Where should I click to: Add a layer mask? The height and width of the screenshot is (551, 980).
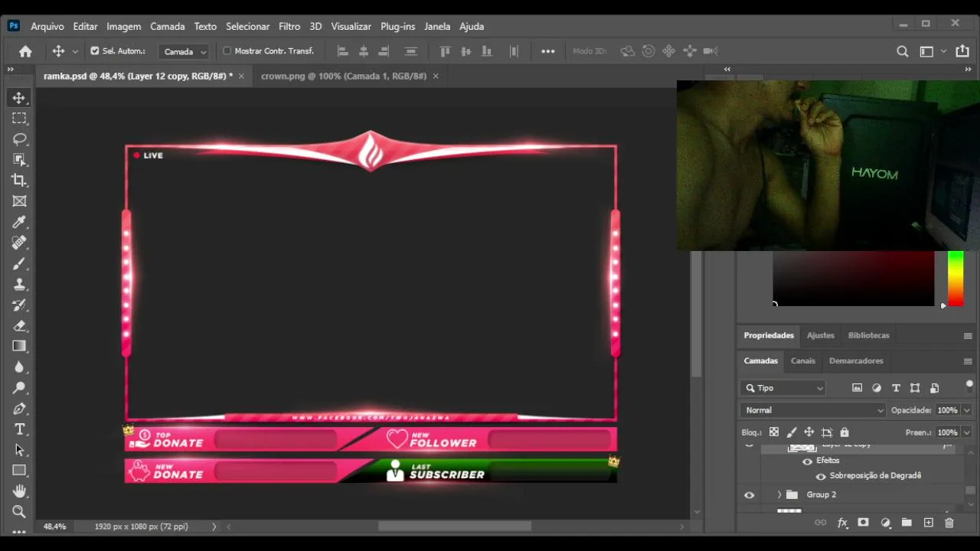864,523
